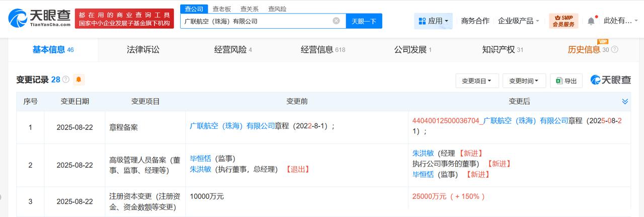This screenshot has width=644, height=217.
Task: Toggle change-record alert bell icon
Action: click(79, 80)
